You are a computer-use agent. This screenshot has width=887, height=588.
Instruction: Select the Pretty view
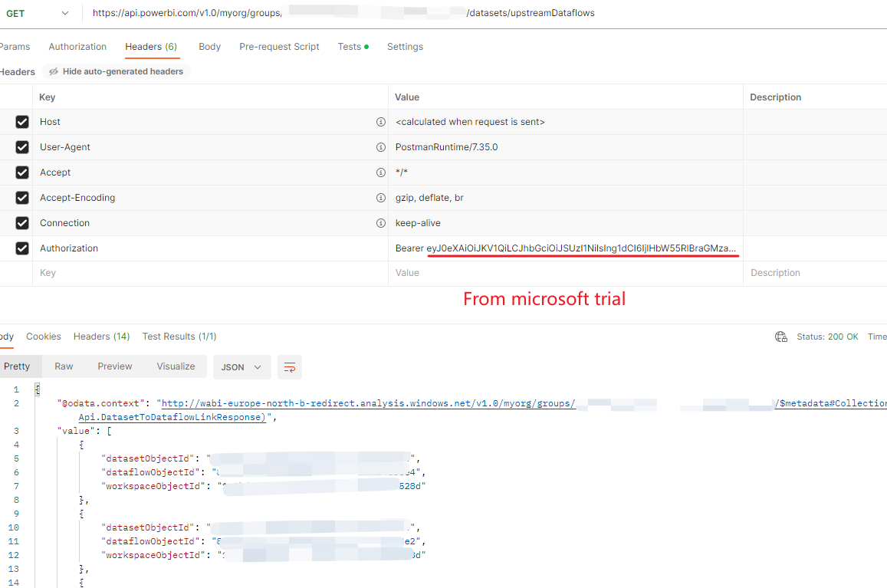click(x=19, y=366)
